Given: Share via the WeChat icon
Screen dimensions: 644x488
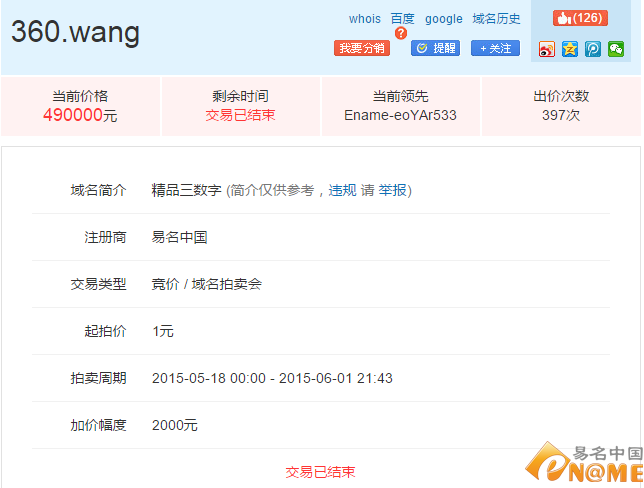Looking at the screenshot, I should click(616, 49).
